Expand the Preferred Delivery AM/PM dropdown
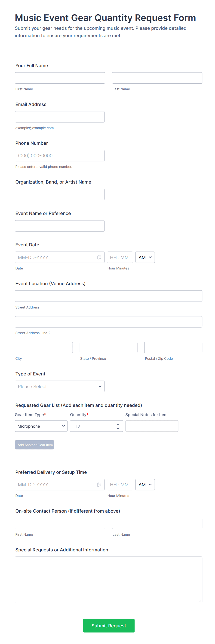Image resolution: width=215 pixels, height=644 pixels. point(145,484)
